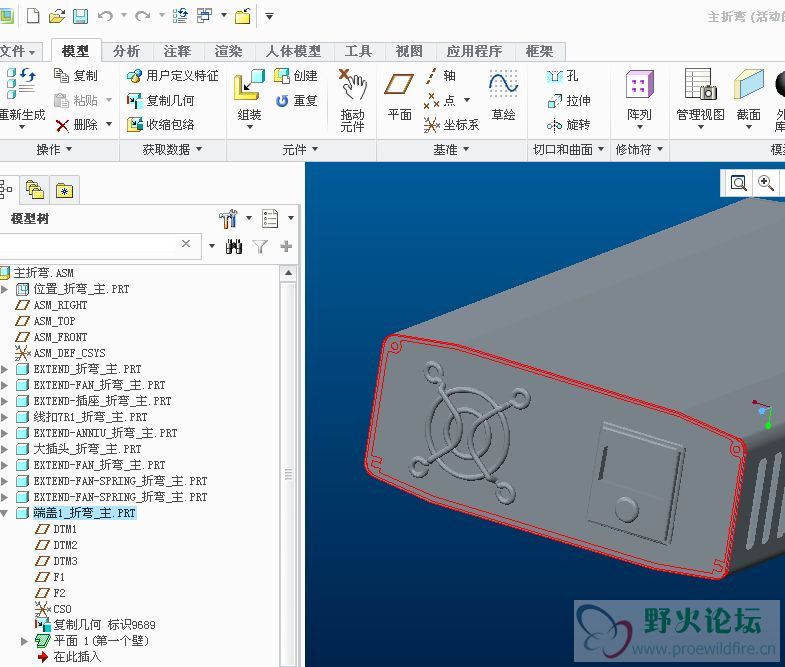Click the binoculars find icon
The image size is (785, 667).
click(x=234, y=246)
